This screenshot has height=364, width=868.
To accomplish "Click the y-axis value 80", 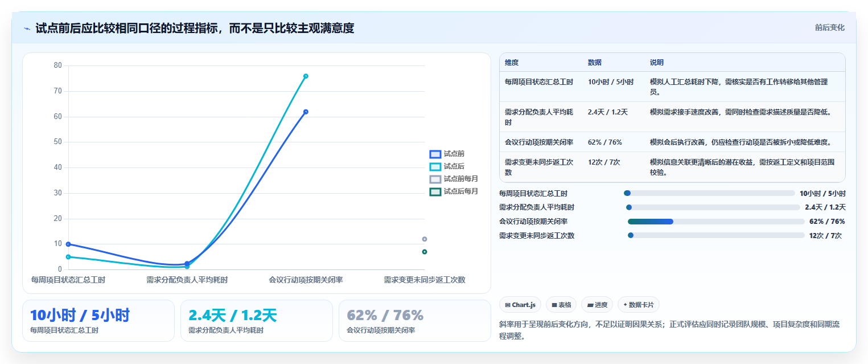I will [x=57, y=66].
